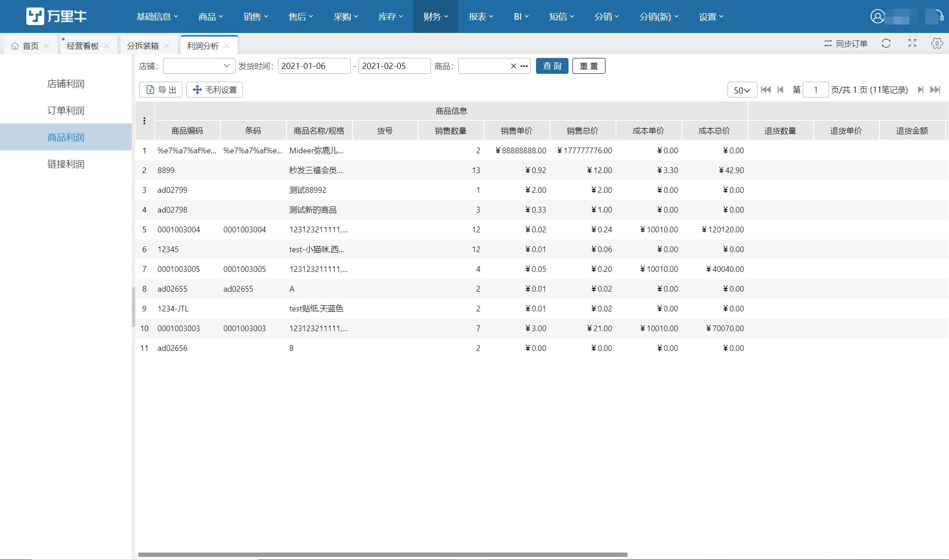This screenshot has height=560, width=949.
Task: Open the 短信 menu
Action: tap(561, 16)
